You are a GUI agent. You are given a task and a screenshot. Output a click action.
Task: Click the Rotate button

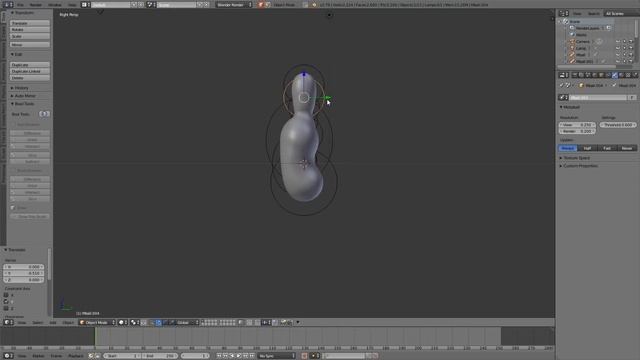click(x=30, y=30)
